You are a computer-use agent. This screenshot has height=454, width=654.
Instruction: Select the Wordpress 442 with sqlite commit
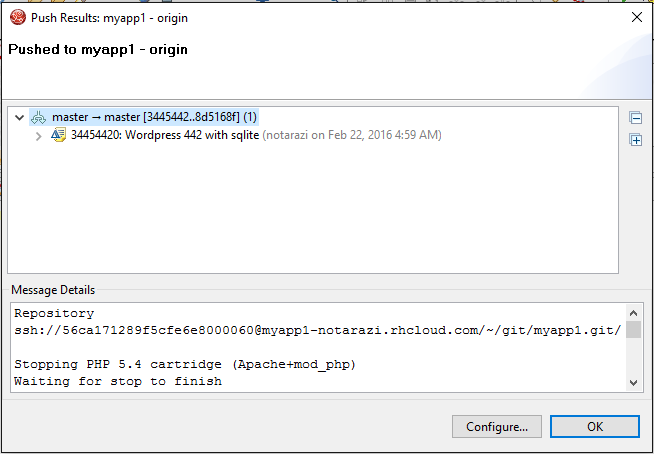165,135
